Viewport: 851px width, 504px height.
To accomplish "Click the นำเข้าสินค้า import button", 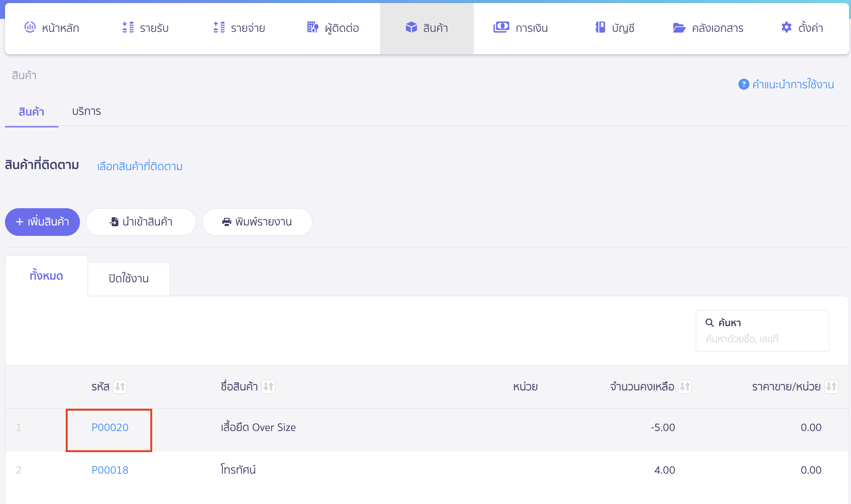I will (x=141, y=222).
